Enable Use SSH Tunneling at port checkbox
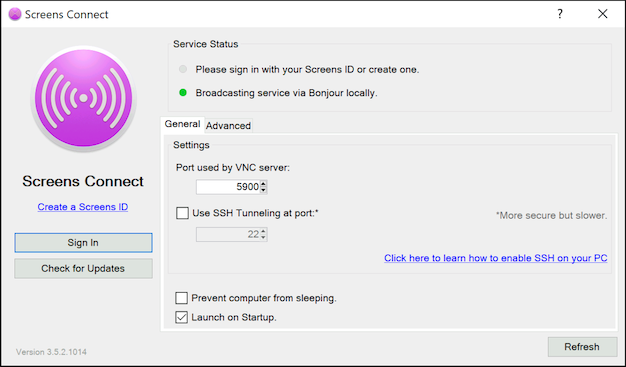Image resolution: width=626 pixels, height=367 pixels. click(x=182, y=213)
